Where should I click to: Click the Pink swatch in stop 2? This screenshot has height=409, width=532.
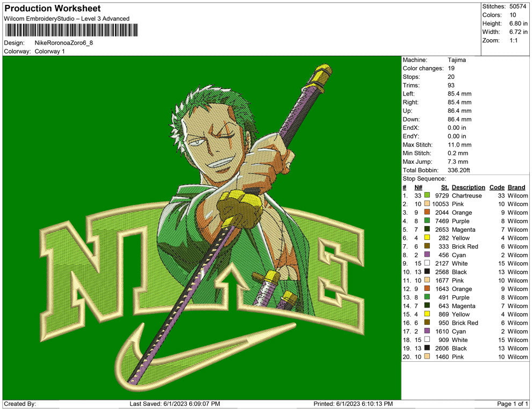point(427,204)
